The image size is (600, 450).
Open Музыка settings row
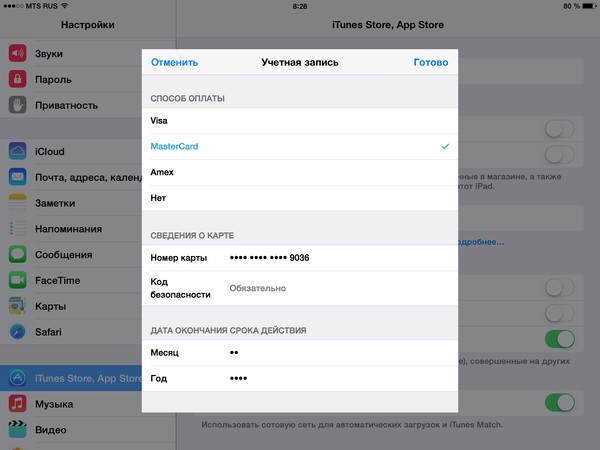point(71,404)
